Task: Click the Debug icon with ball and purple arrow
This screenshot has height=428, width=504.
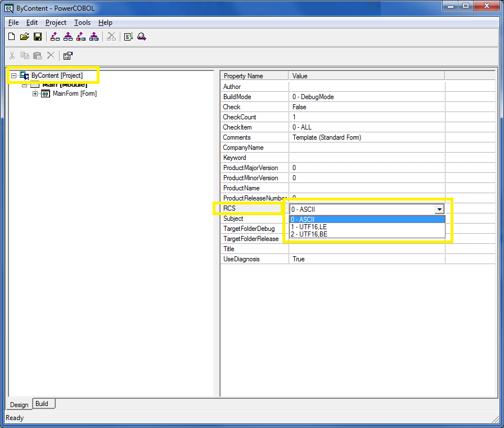Action: 142,37
